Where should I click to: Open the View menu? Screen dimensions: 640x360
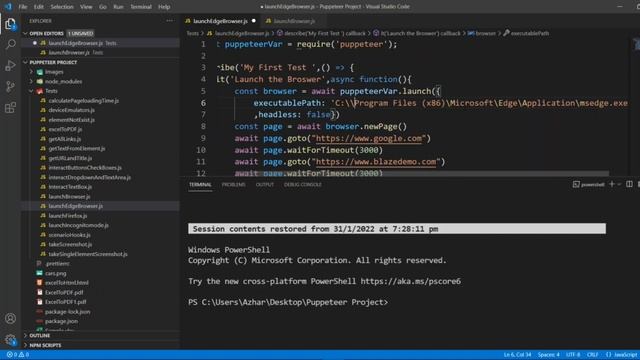tap(86, 7)
